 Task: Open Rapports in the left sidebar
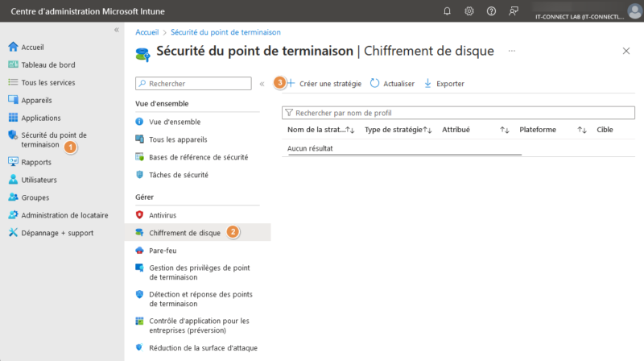(x=36, y=162)
